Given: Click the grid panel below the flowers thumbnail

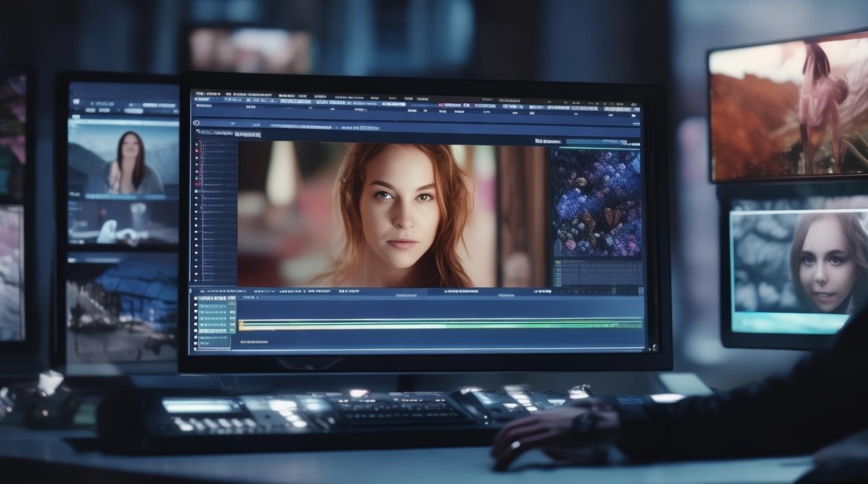Looking at the screenshot, I should pyautogui.click(x=597, y=272).
